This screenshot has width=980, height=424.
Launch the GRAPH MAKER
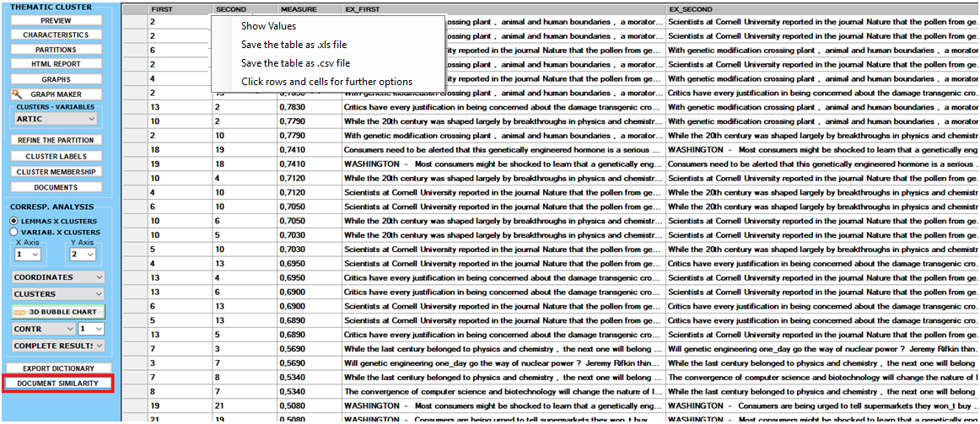click(56, 94)
